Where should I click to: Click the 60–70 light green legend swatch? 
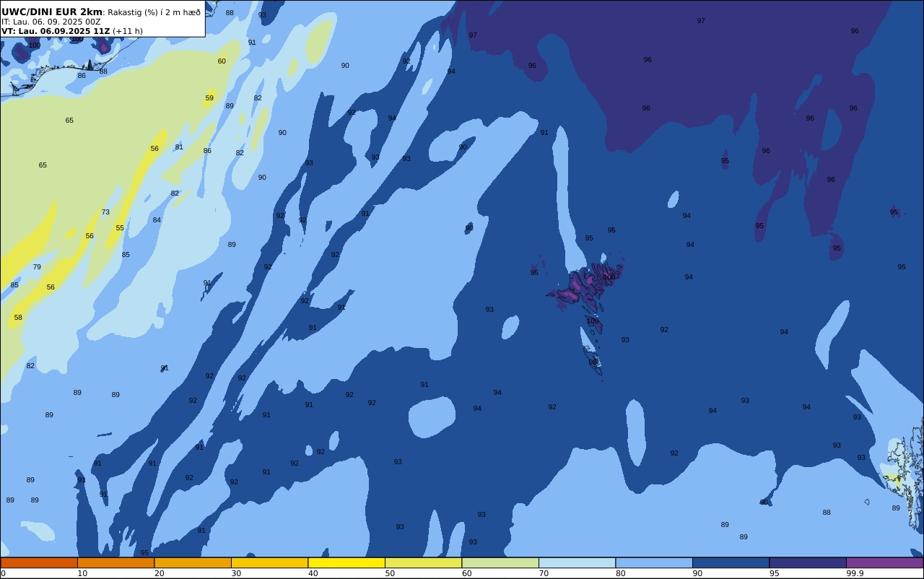point(500,562)
